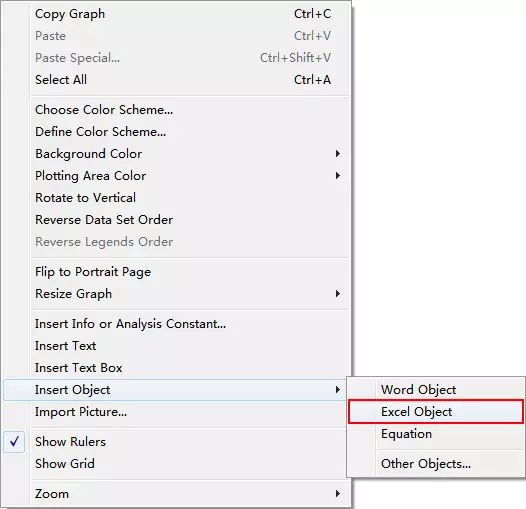Click Flip to Portrait Page
The width and height of the screenshot is (526, 509).
pyautogui.click(x=175, y=271)
